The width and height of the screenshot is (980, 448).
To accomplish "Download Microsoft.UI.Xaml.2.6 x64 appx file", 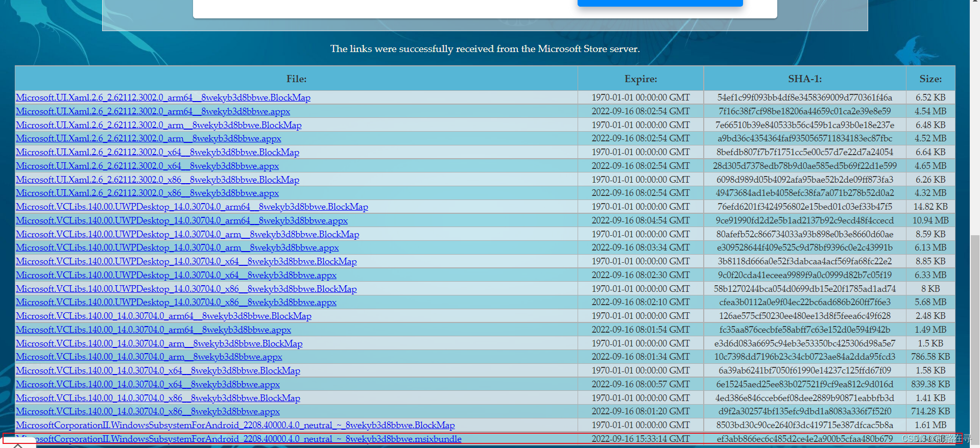I will pos(147,166).
